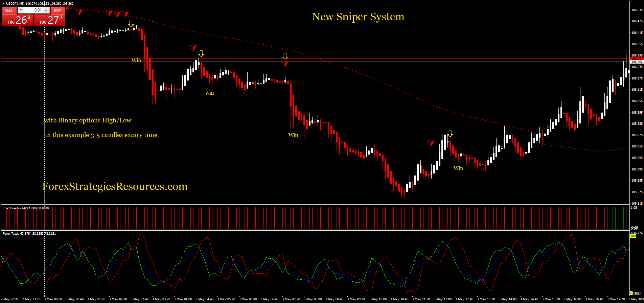Click the 106.535 price axis value
Screen dimensions: 644x303
(x=637, y=10)
